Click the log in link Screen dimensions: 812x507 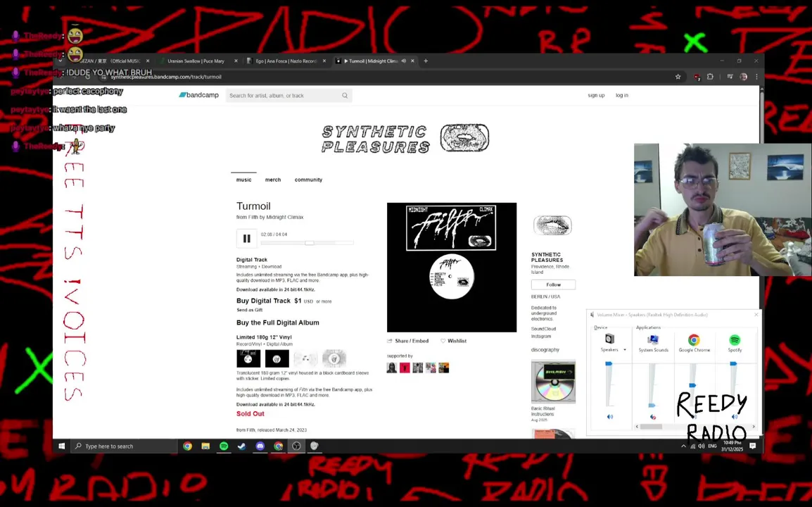coord(621,95)
